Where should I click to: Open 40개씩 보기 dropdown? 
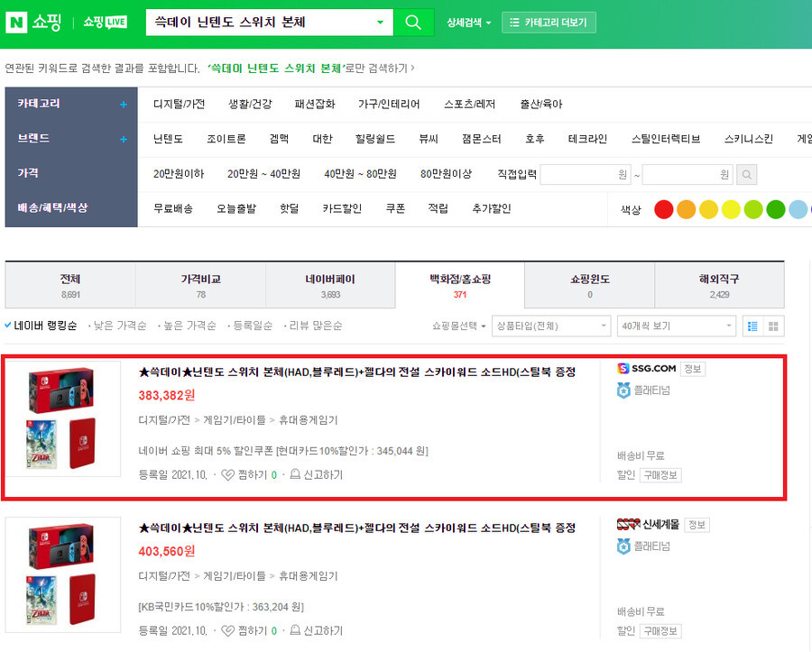pos(677,326)
